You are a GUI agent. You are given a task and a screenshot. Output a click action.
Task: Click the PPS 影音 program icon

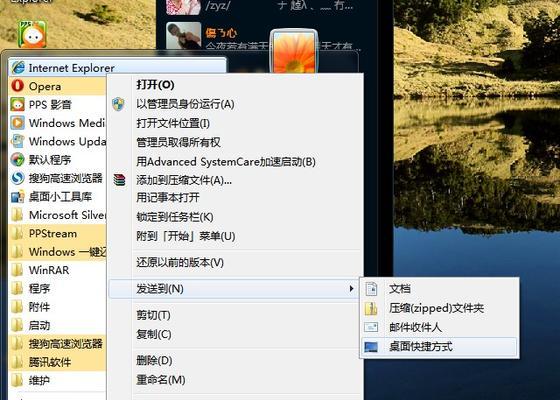[x=17, y=104]
